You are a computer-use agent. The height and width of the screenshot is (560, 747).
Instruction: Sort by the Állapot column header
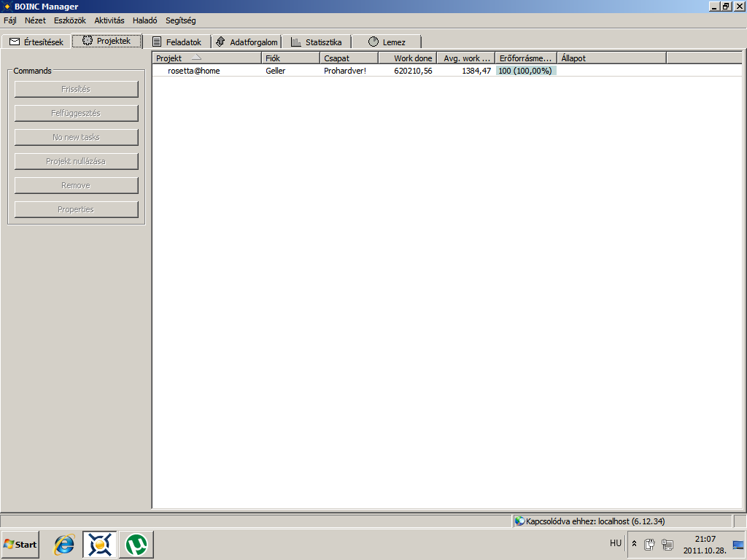(x=612, y=58)
